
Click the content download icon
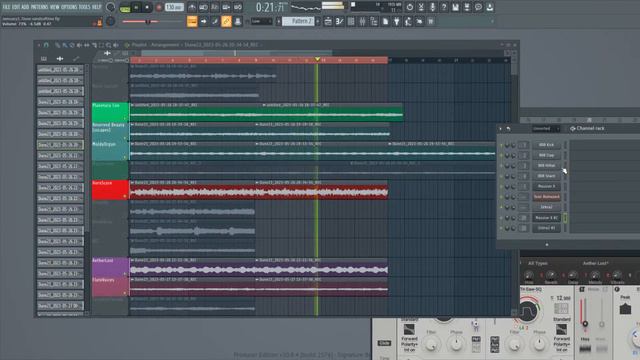[x=490, y=7]
